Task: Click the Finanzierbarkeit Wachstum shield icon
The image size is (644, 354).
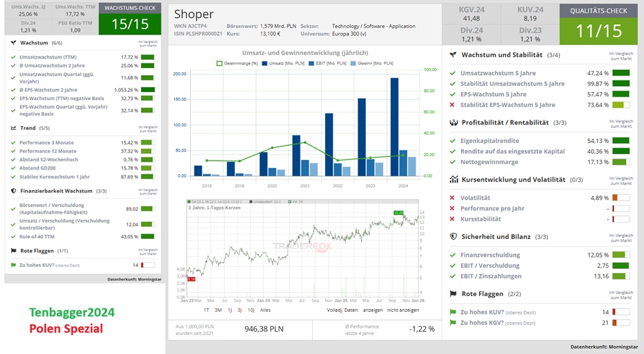Action: point(14,191)
